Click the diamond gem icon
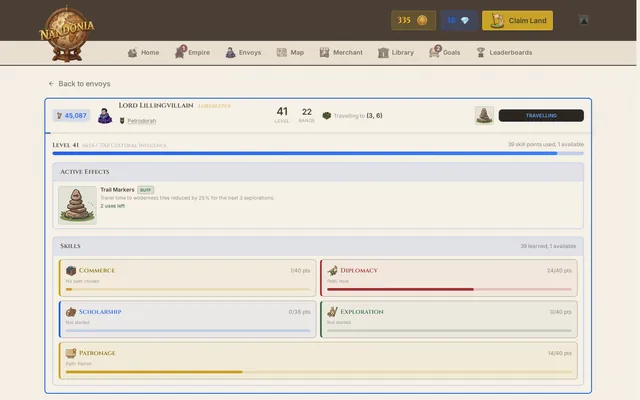The image size is (640, 400). tap(464, 20)
